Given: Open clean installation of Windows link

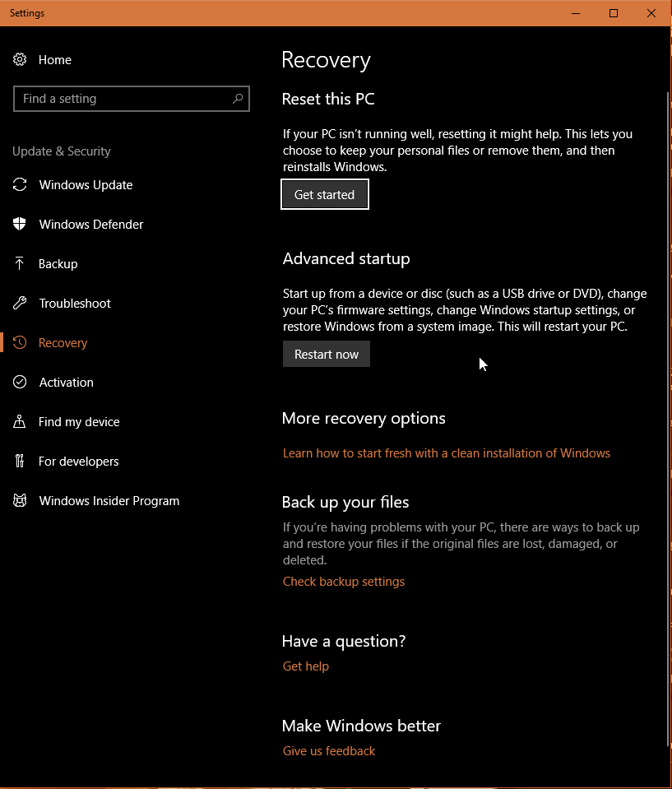Looking at the screenshot, I should coord(446,453).
